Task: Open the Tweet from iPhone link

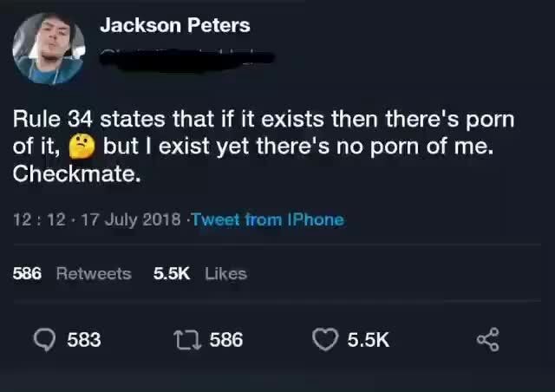Action: click(x=268, y=219)
